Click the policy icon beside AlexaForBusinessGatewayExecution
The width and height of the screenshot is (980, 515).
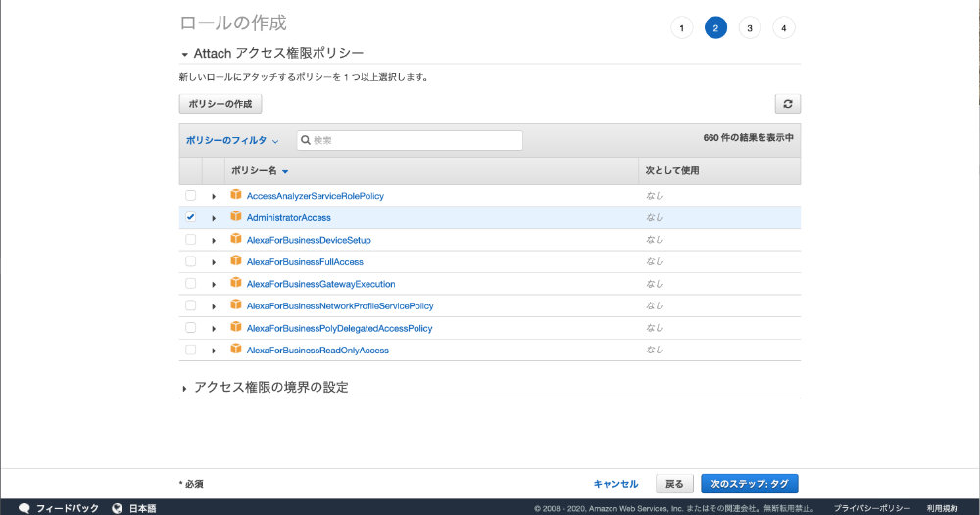pos(235,283)
